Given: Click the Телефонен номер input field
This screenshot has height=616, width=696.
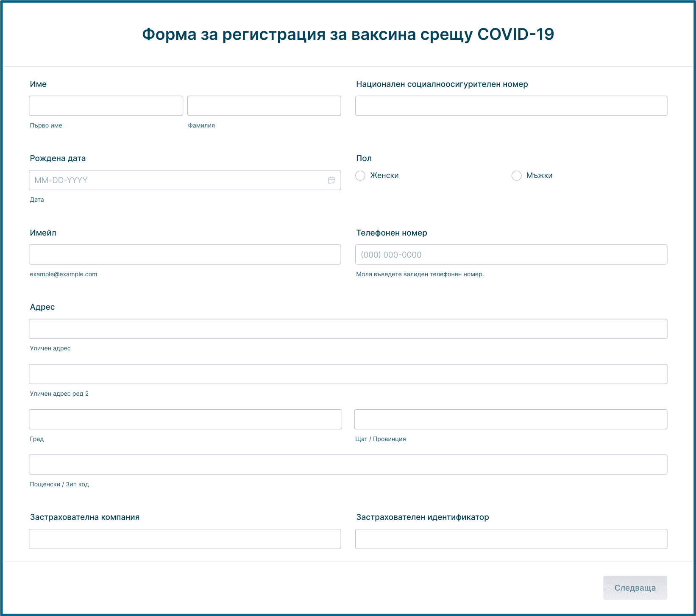Looking at the screenshot, I should click(x=511, y=255).
